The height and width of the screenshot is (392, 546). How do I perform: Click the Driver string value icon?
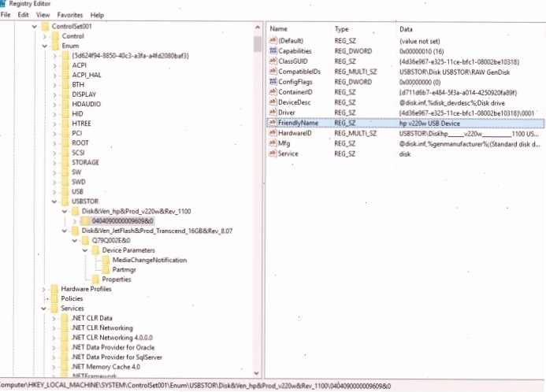[273, 113]
